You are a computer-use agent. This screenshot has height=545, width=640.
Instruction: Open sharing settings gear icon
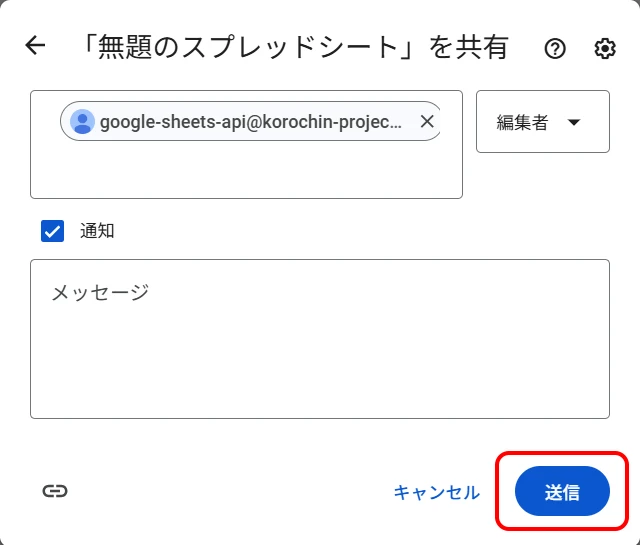point(605,48)
